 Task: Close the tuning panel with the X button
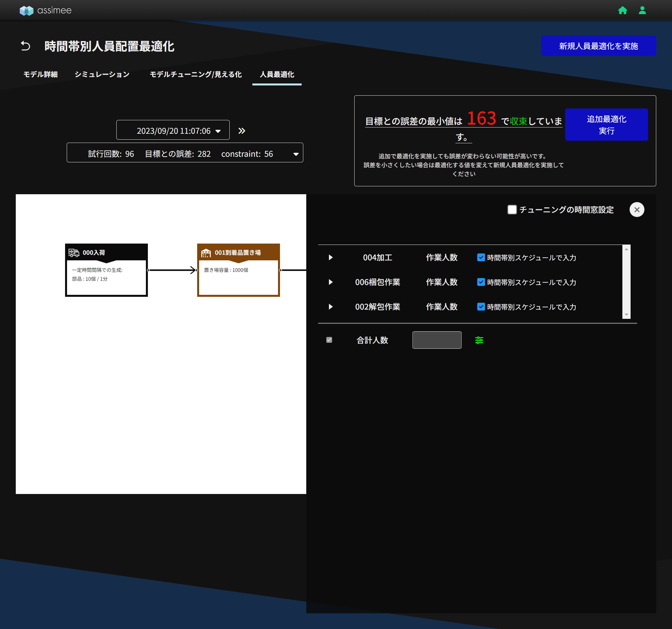(x=637, y=210)
